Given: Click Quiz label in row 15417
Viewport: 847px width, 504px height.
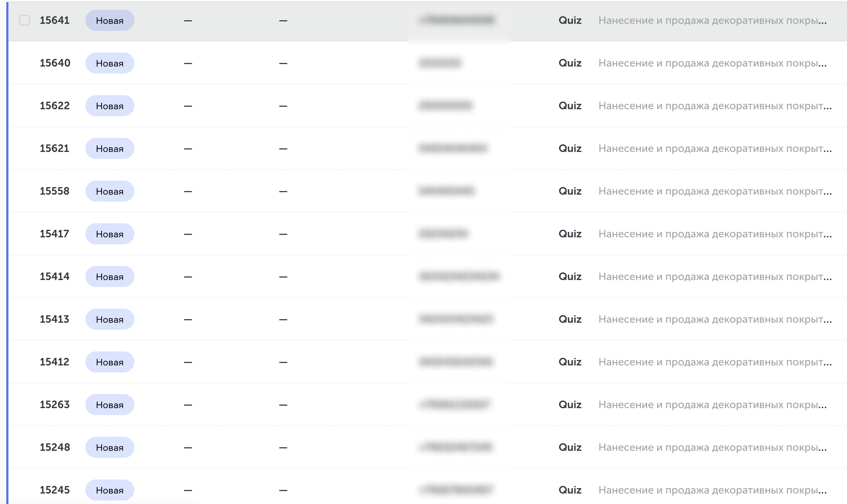Looking at the screenshot, I should [570, 234].
